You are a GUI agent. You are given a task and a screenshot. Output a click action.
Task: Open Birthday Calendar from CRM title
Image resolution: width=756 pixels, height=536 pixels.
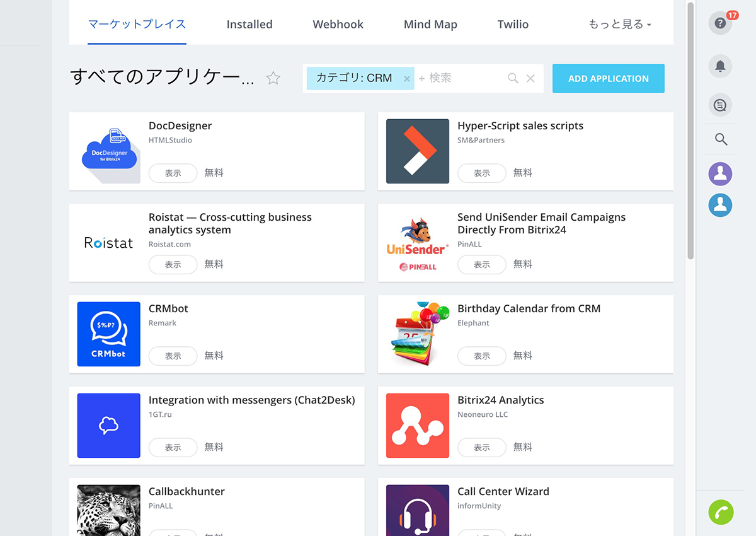pos(529,308)
